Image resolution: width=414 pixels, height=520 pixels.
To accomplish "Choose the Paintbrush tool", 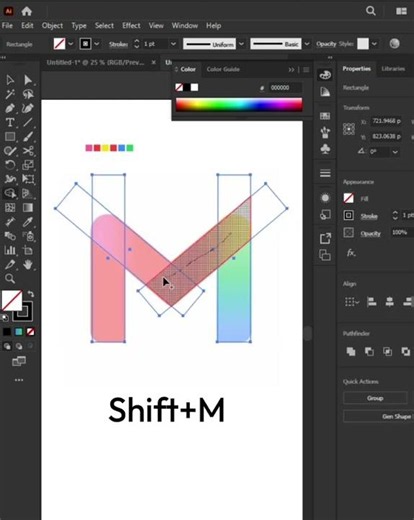I will (28, 137).
